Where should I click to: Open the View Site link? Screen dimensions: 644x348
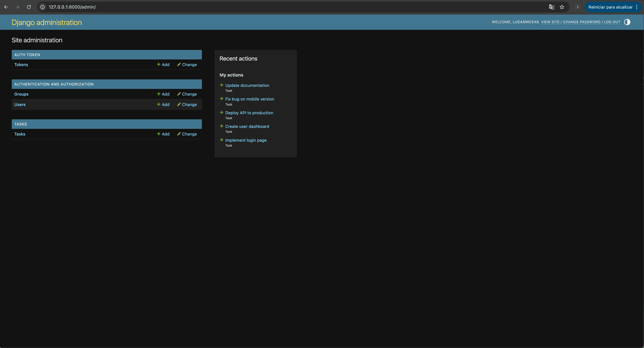point(550,22)
